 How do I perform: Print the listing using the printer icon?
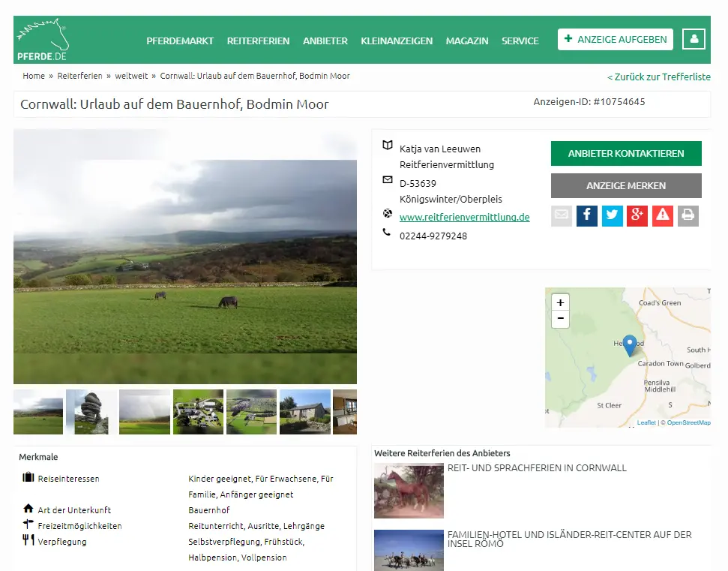pyautogui.click(x=688, y=216)
